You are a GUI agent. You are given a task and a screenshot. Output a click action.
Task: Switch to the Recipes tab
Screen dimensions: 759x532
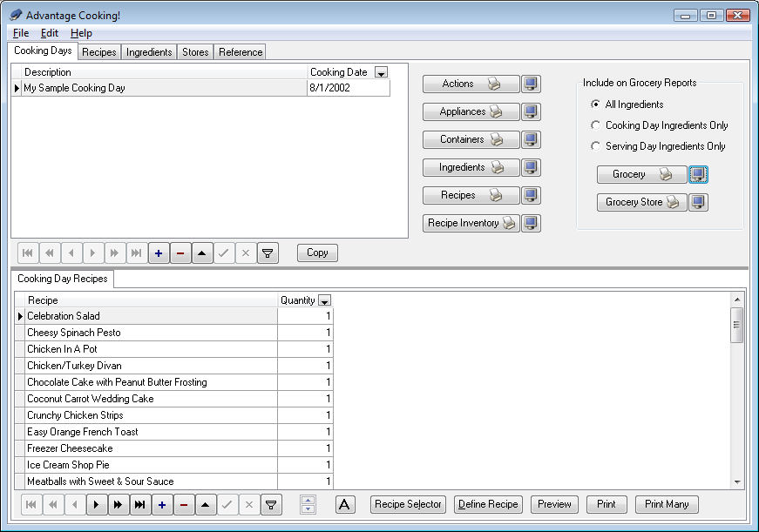point(99,52)
